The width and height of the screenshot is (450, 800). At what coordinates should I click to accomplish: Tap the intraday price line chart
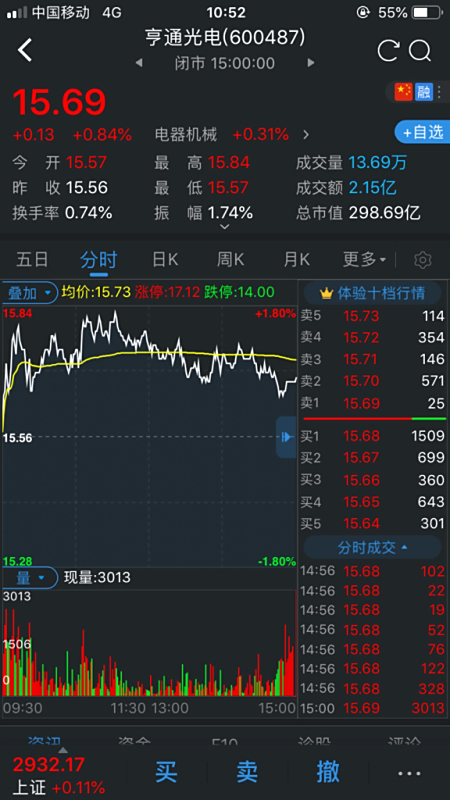(x=149, y=437)
